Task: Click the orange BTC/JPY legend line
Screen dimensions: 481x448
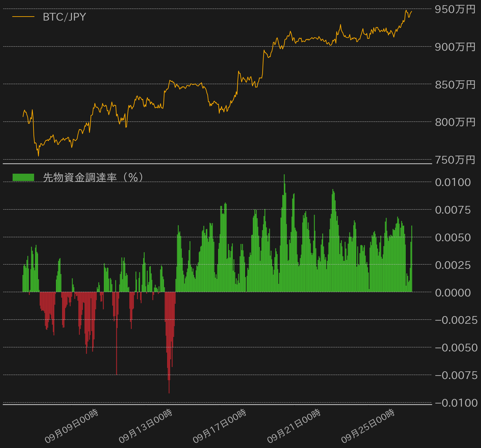Action: (23, 17)
